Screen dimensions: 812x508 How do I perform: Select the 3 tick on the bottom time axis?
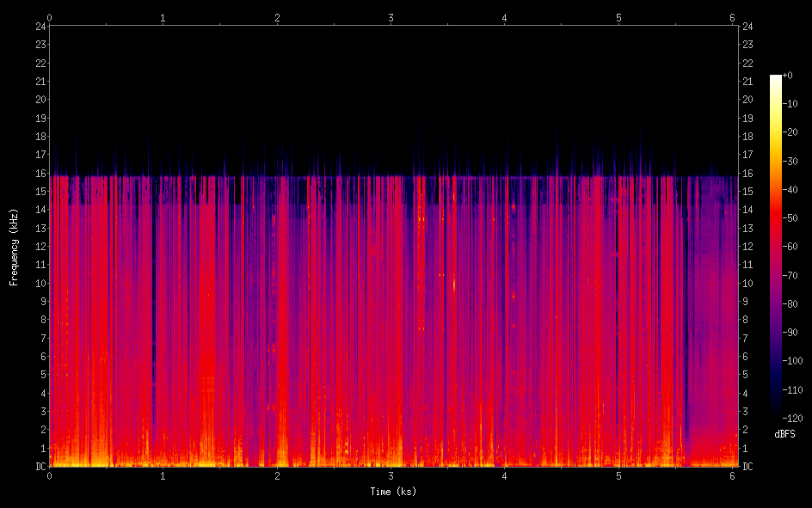(391, 476)
